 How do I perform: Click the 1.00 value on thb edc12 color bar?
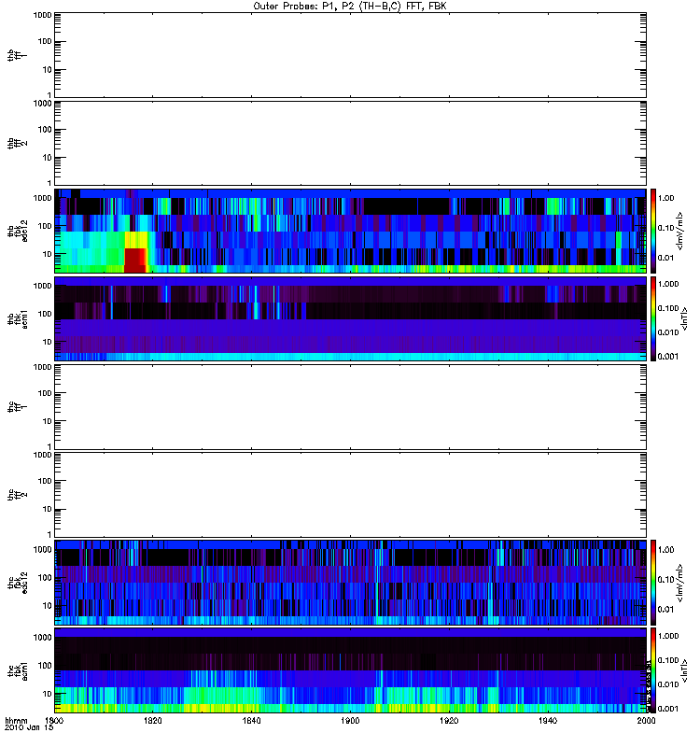pyautogui.click(x=666, y=198)
